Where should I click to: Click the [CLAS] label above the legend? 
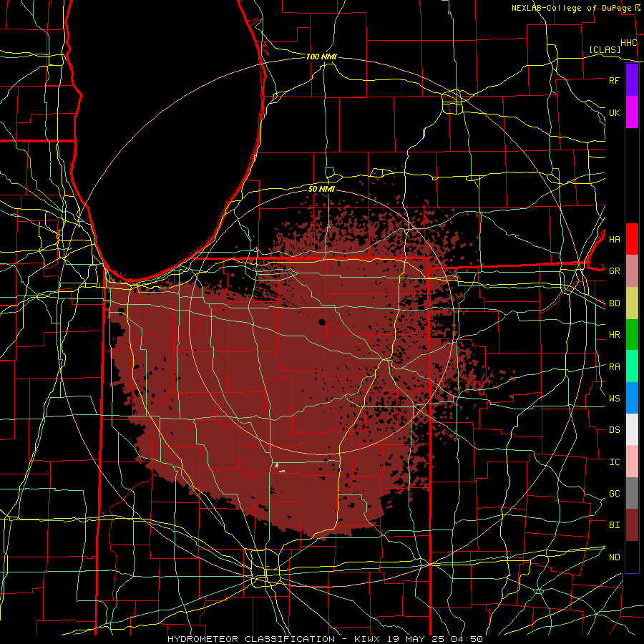605,49
